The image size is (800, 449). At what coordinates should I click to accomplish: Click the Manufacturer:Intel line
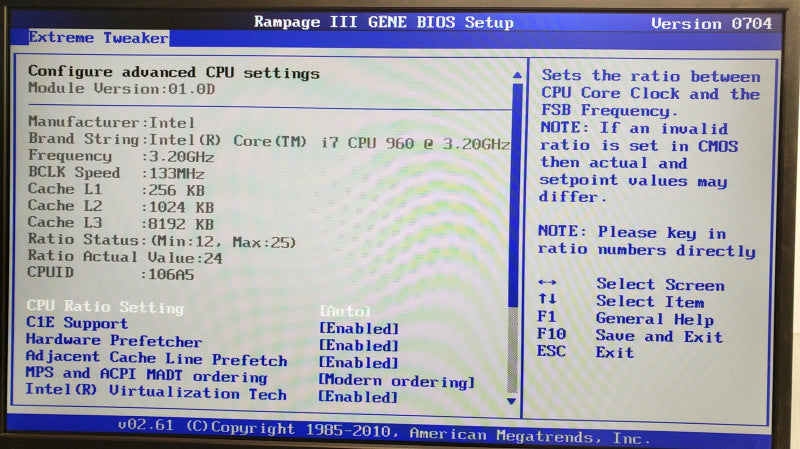click(111, 122)
